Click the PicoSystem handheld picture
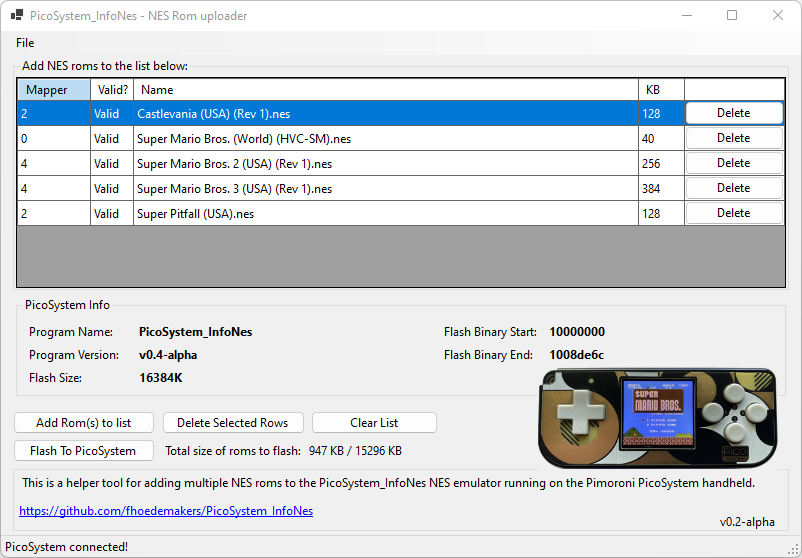 click(658, 418)
